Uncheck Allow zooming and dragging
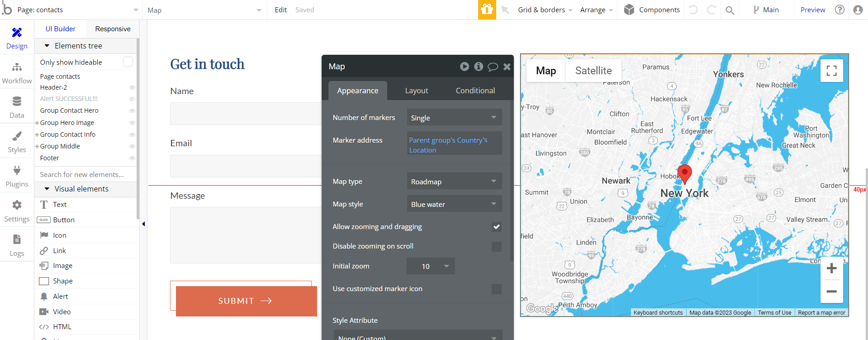The height and width of the screenshot is (340, 868). point(496,227)
